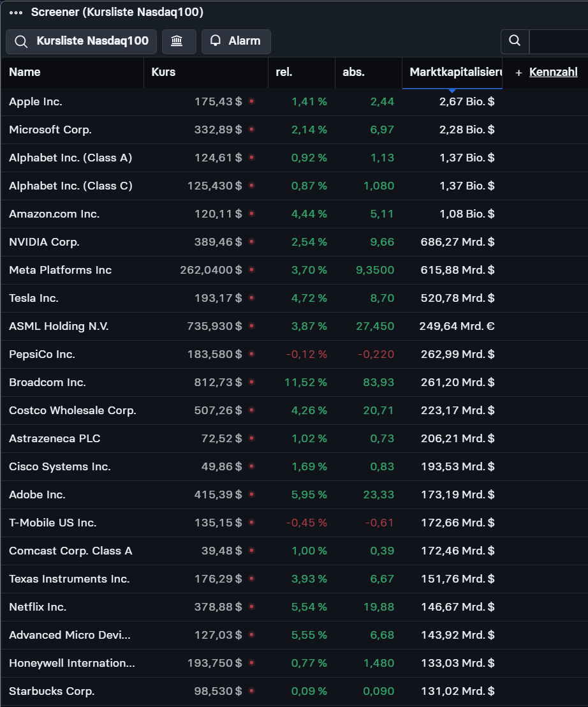Open the three-dot screener options menu
This screenshot has width=588, height=707.
click(x=16, y=12)
